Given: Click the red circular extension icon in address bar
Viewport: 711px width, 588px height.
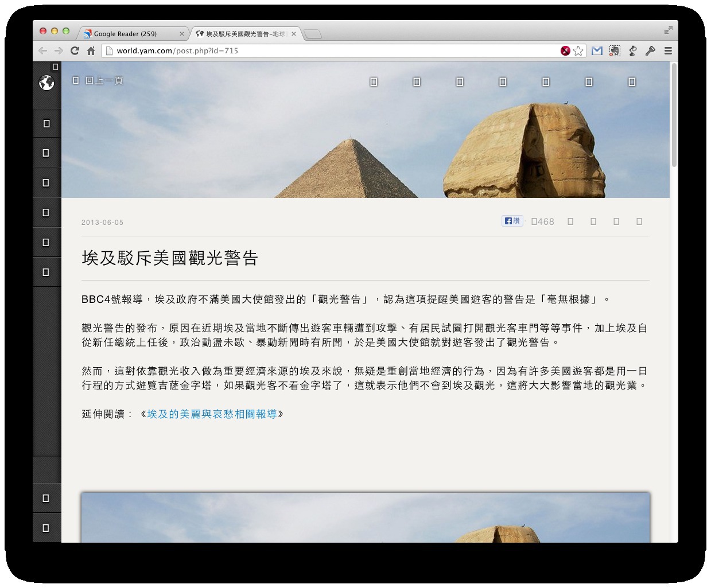Looking at the screenshot, I should (565, 50).
